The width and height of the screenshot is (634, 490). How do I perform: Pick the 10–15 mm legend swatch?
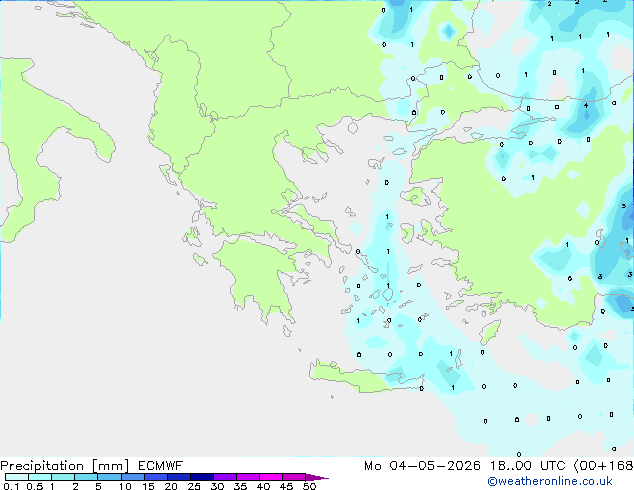(x=132, y=477)
